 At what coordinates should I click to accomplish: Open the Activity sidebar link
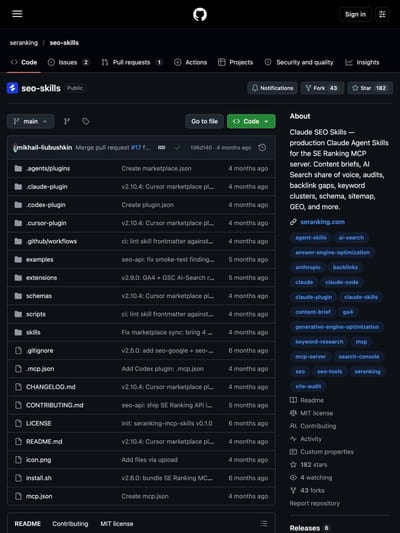pos(306,439)
